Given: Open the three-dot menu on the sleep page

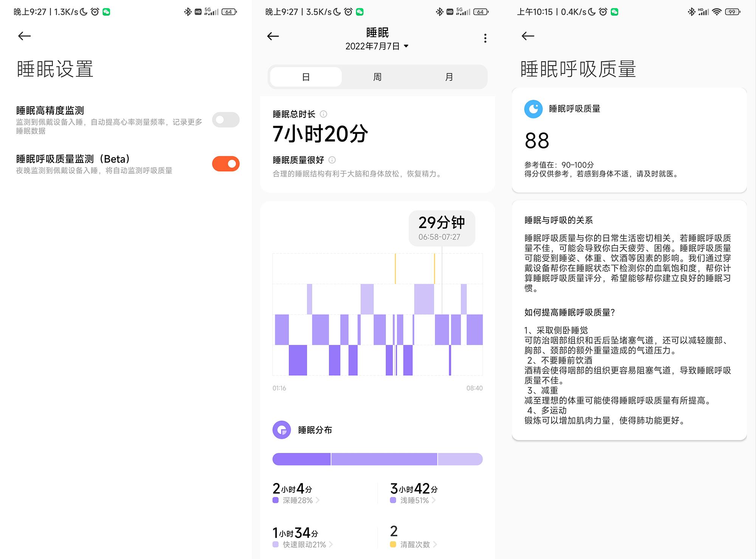Looking at the screenshot, I should 485,38.
